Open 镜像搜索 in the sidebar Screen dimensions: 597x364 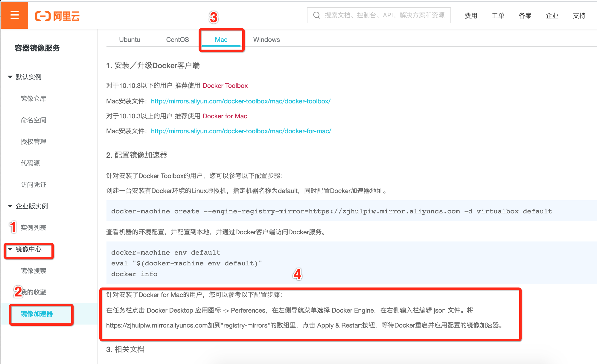coord(33,271)
